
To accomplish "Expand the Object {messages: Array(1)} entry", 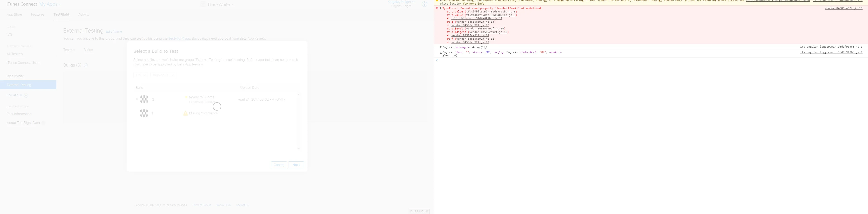I will (441, 47).
